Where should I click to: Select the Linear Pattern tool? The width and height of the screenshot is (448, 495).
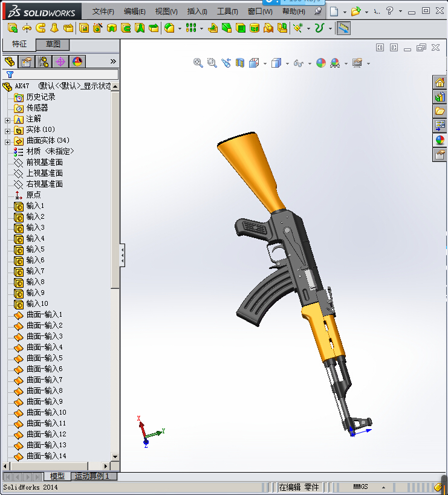click(191, 28)
